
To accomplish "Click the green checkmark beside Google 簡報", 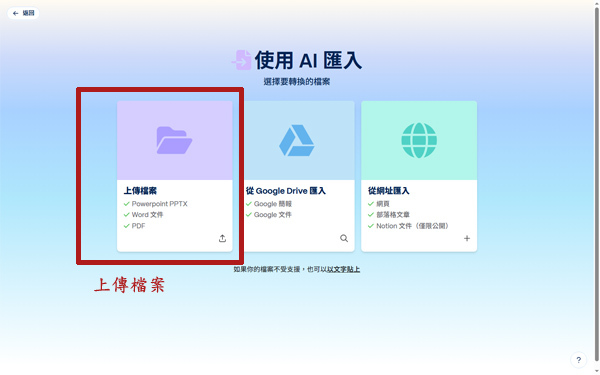I will click(x=249, y=204).
